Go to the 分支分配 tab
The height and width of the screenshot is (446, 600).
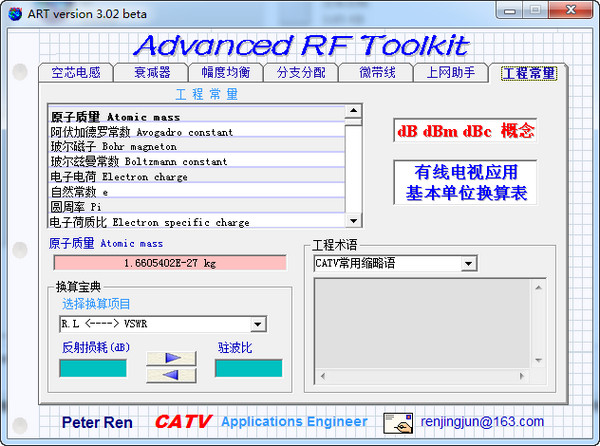click(301, 73)
